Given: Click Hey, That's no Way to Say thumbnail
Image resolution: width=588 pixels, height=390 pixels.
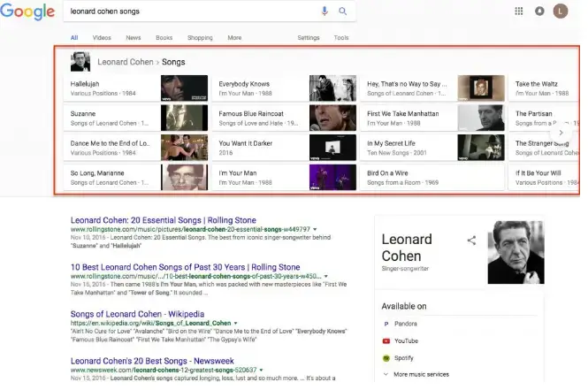Looking at the screenshot, I should 481,88.
